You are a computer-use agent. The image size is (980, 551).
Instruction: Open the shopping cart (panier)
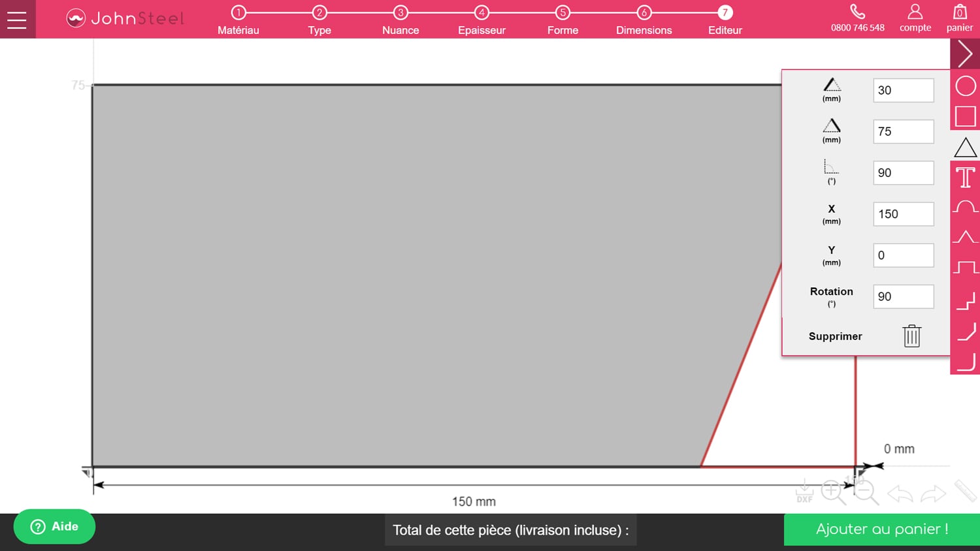coord(959,18)
